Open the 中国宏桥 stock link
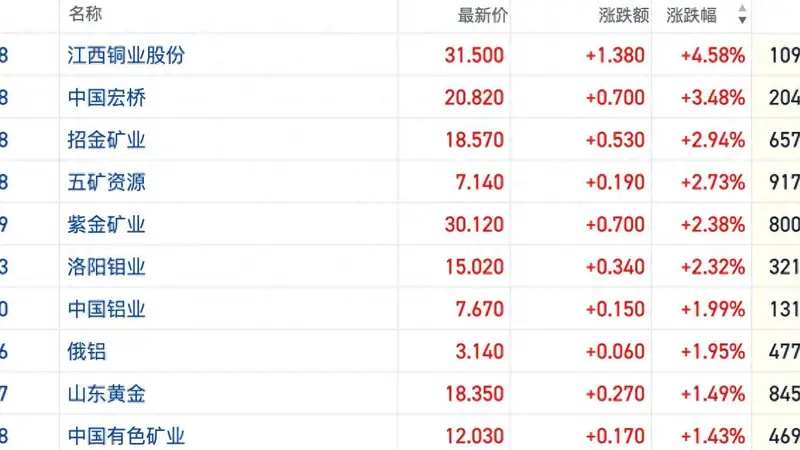 [x=107, y=97]
